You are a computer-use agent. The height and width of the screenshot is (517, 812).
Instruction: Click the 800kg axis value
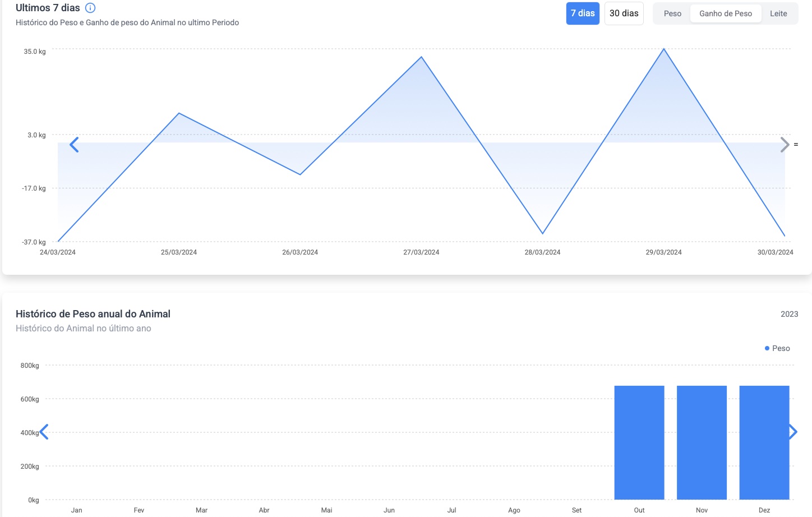[x=30, y=366]
